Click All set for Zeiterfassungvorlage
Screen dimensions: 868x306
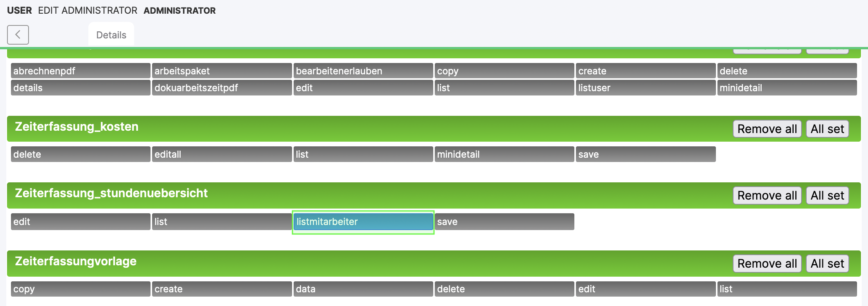click(x=827, y=263)
